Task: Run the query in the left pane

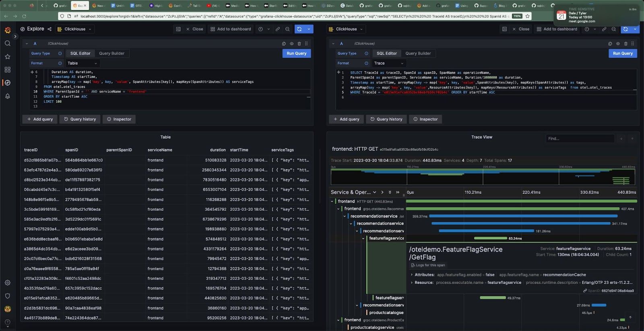Action: tap(296, 53)
